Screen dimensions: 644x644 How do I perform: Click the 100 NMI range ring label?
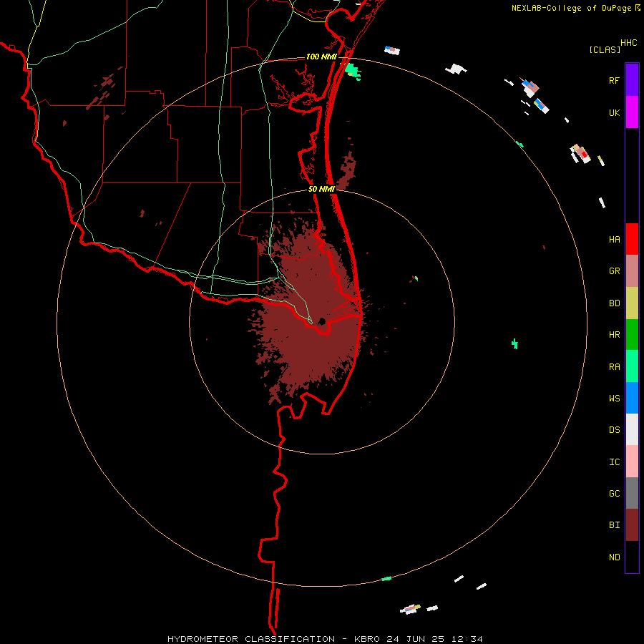(x=321, y=57)
